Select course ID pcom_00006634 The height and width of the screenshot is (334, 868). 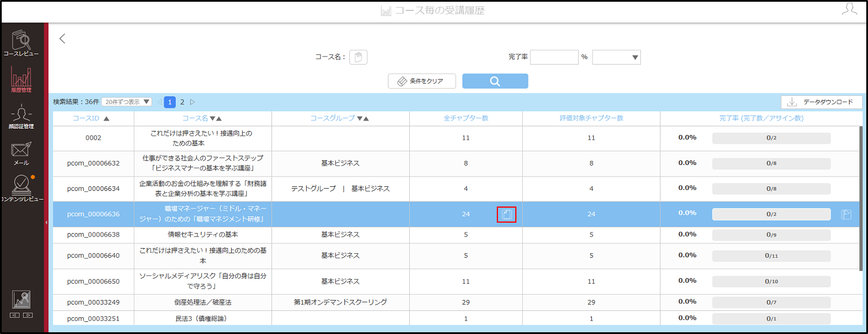point(93,189)
